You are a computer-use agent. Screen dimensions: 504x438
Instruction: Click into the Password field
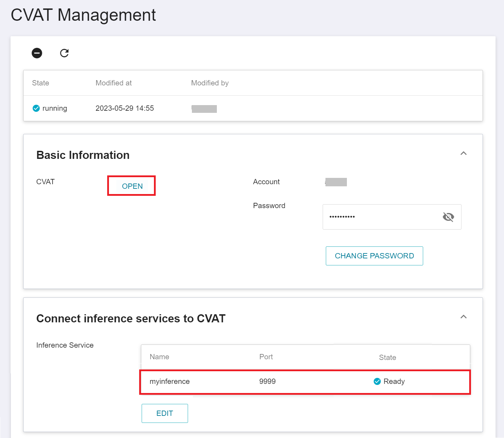392,217
